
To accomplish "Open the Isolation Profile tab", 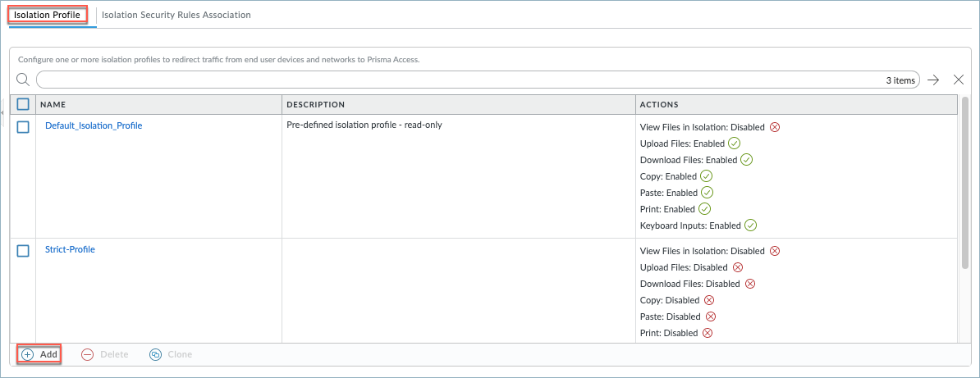I will (47, 16).
